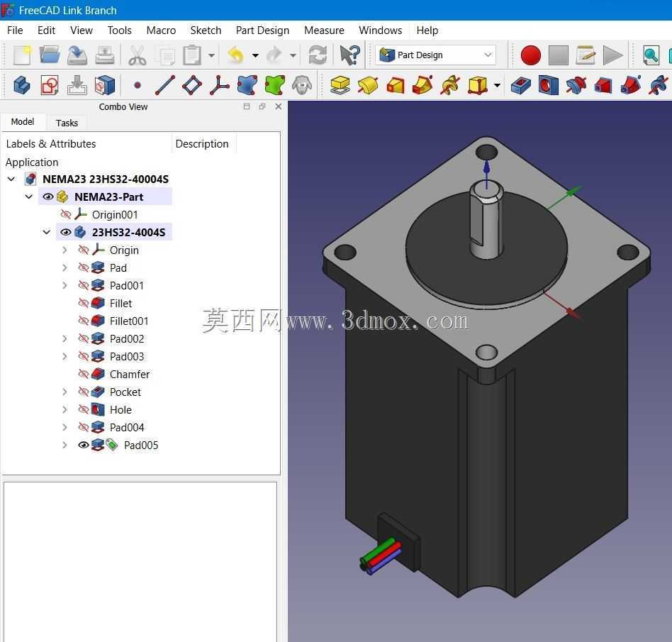Viewport: 672px width, 642px height.
Task: Click the Create datum line icon
Action: pyautogui.click(x=165, y=85)
